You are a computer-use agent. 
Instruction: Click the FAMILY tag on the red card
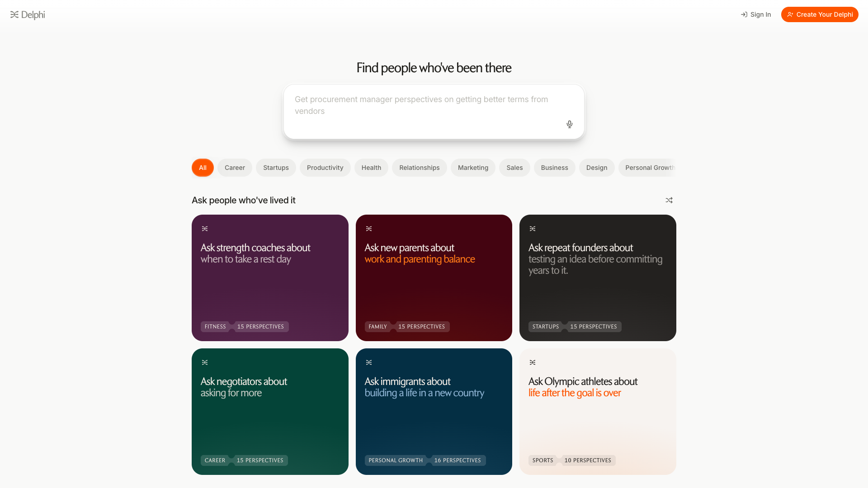click(378, 327)
